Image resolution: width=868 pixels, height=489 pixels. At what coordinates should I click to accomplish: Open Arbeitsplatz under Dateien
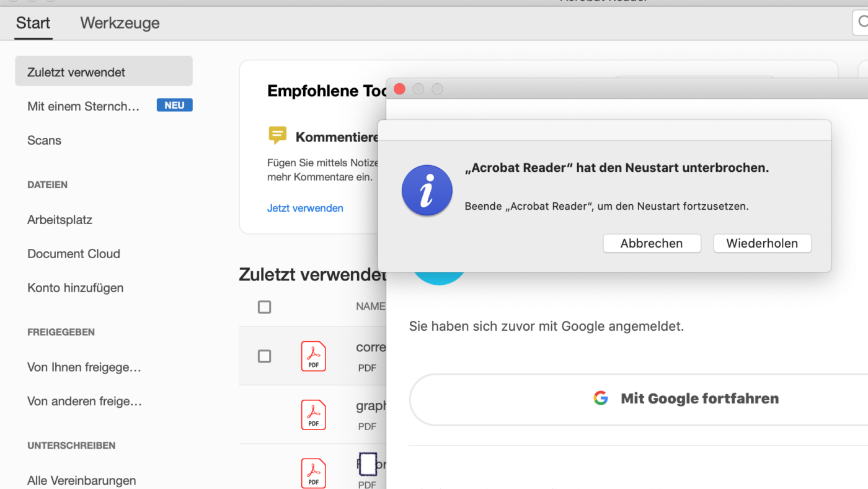tap(60, 220)
